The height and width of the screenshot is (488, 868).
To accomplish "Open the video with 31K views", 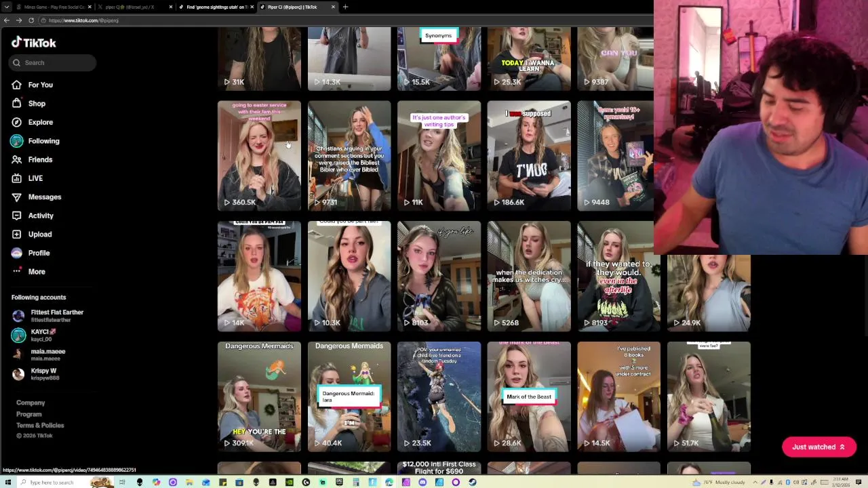I will [259, 59].
